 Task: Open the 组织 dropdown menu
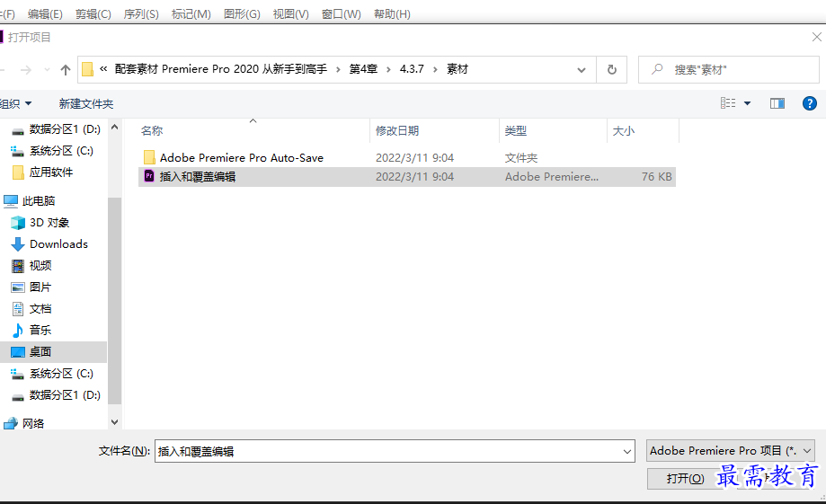click(15, 103)
